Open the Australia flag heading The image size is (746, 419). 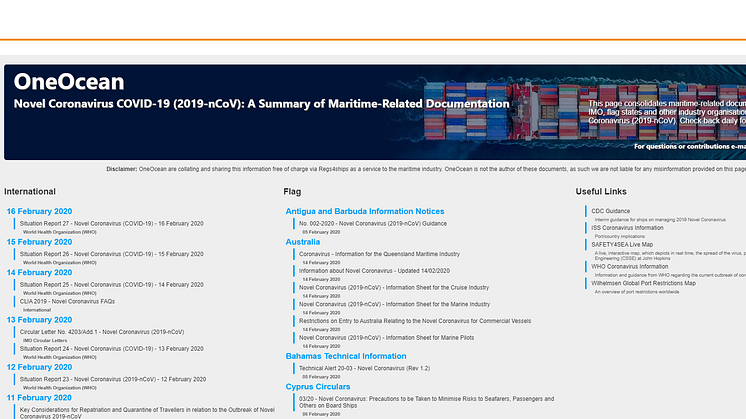303,242
